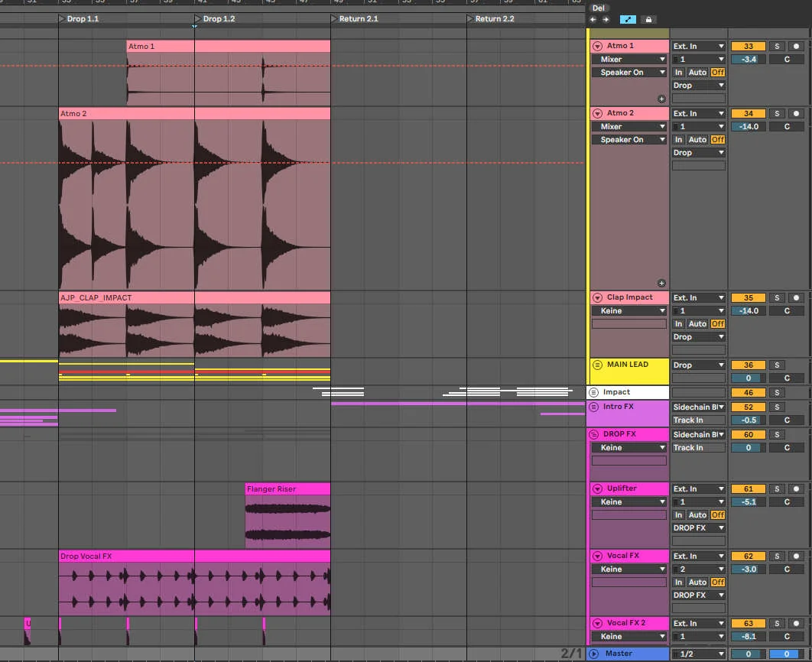This screenshot has width=812, height=662.
Task: Fold the Clap Impact track
Action: [x=597, y=297]
